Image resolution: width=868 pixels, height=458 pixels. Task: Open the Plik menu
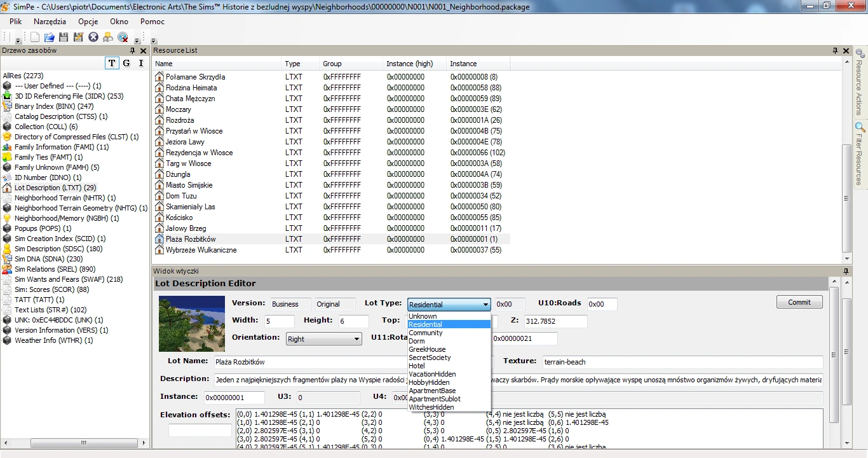pos(16,22)
